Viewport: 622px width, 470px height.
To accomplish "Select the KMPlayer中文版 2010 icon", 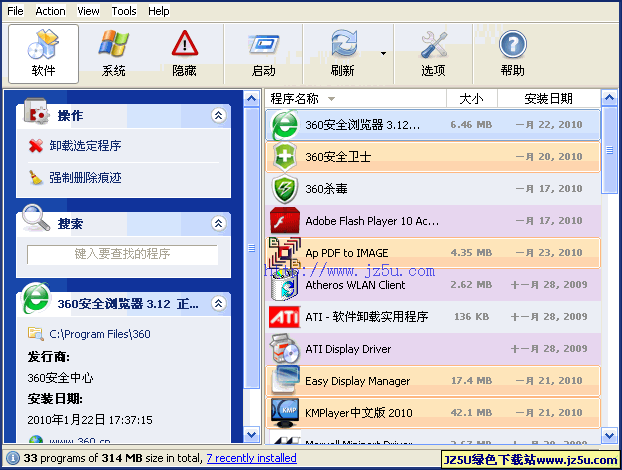I will (x=284, y=413).
